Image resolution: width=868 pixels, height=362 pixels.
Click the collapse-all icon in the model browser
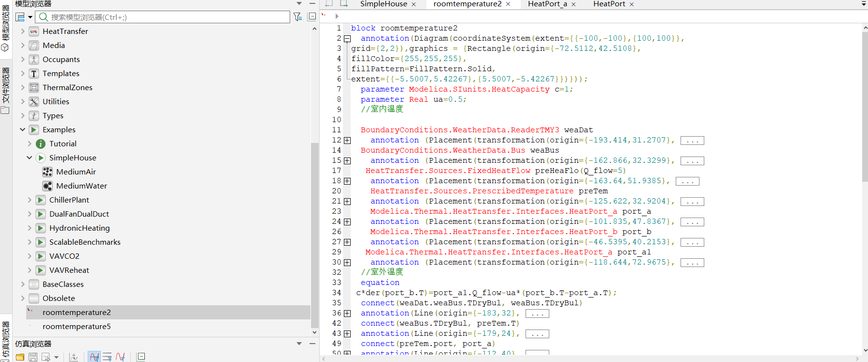coord(312,17)
